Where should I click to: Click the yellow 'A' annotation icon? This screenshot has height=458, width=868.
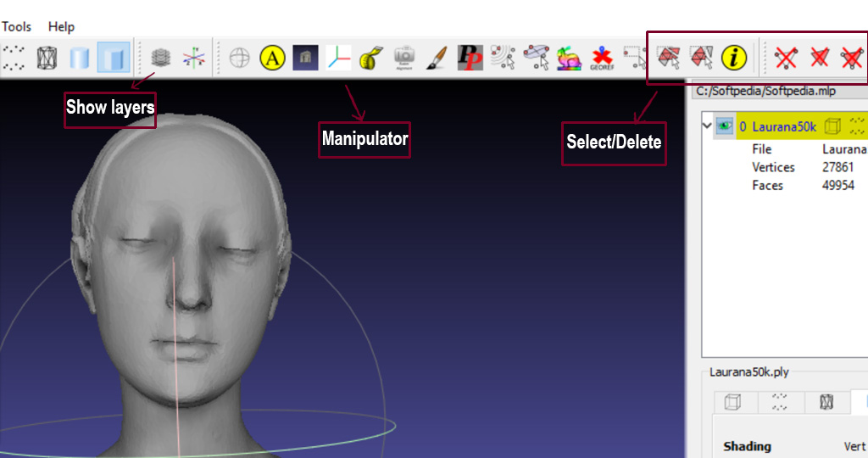pos(272,58)
